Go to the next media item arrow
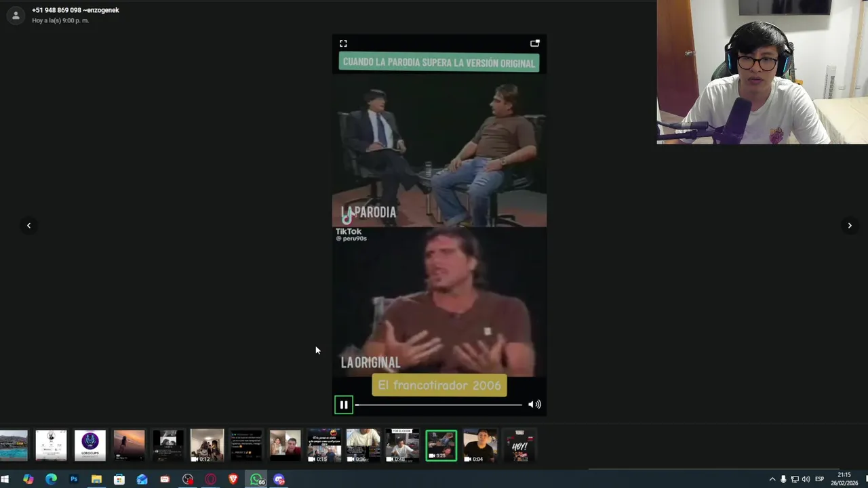The width and height of the screenshot is (868, 488). click(849, 226)
